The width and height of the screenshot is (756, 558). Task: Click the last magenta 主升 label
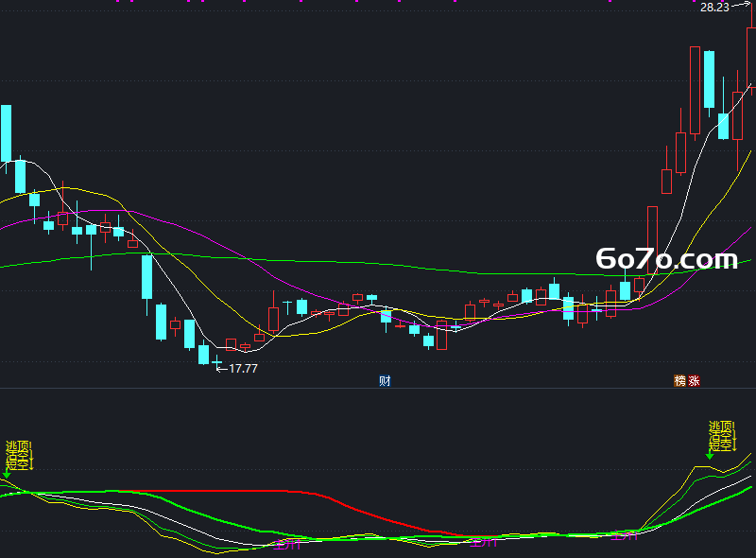[624, 536]
